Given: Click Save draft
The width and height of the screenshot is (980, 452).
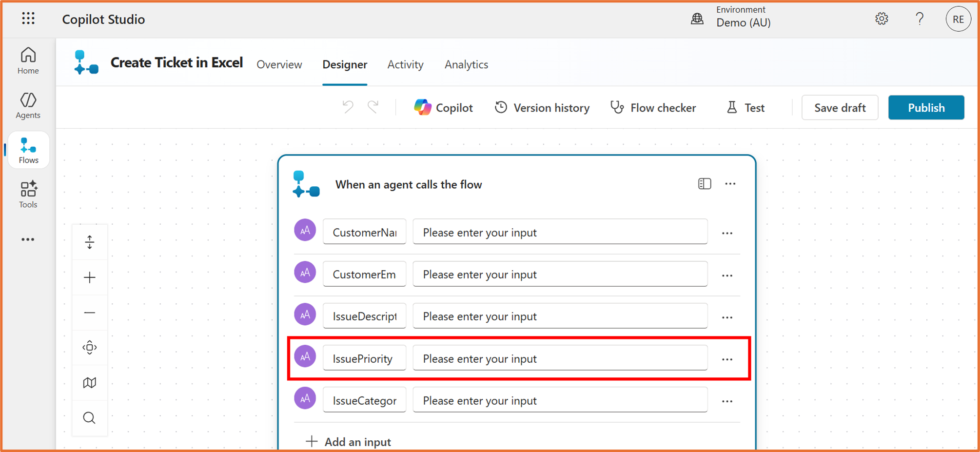Looking at the screenshot, I should point(840,107).
